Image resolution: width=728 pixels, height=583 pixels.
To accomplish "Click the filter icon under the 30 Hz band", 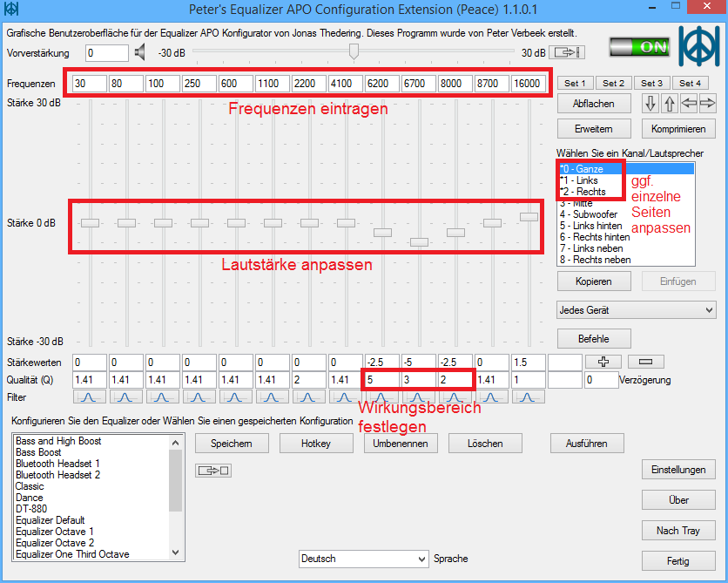I will pos(89,397).
